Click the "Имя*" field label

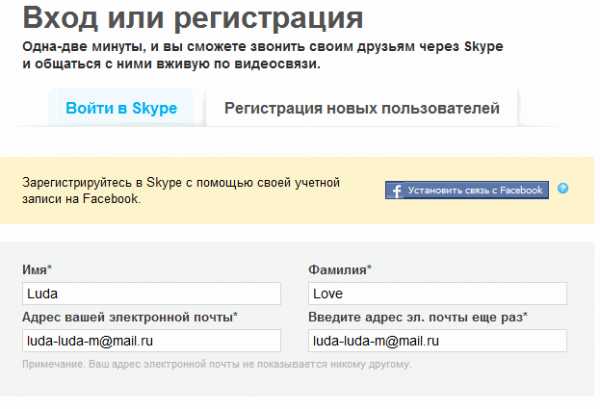(37, 270)
